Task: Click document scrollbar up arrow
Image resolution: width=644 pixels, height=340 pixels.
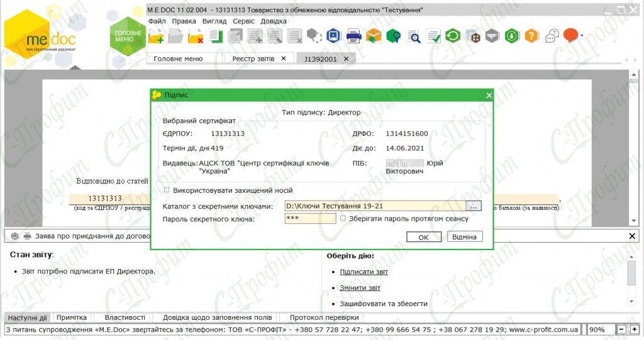Action: tap(634, 75)
